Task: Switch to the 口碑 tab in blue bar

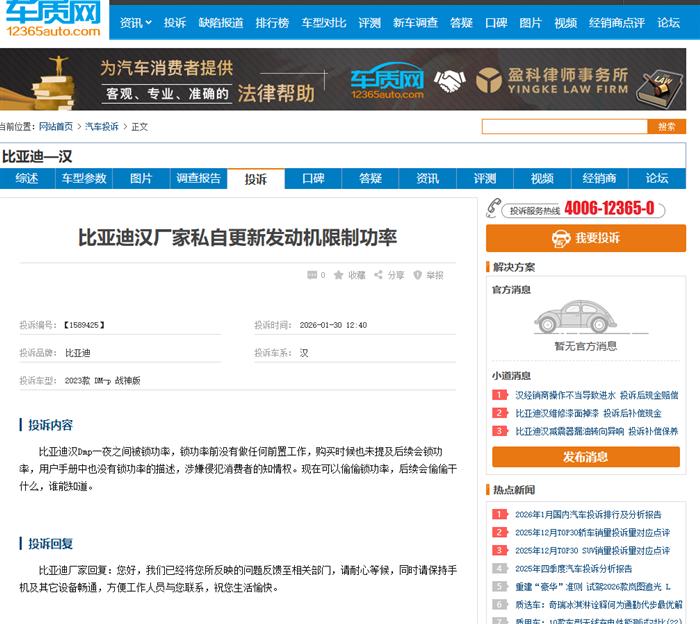Action: [x=313, y=179]
